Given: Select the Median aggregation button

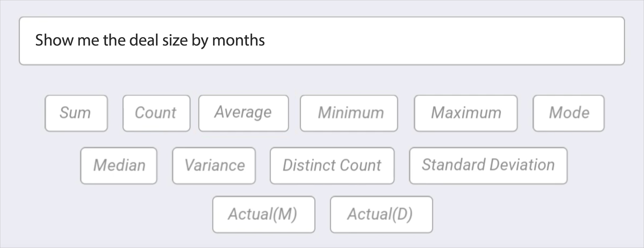Looking at the screenshot, I should pyautogui.click(x=119, y=166).
